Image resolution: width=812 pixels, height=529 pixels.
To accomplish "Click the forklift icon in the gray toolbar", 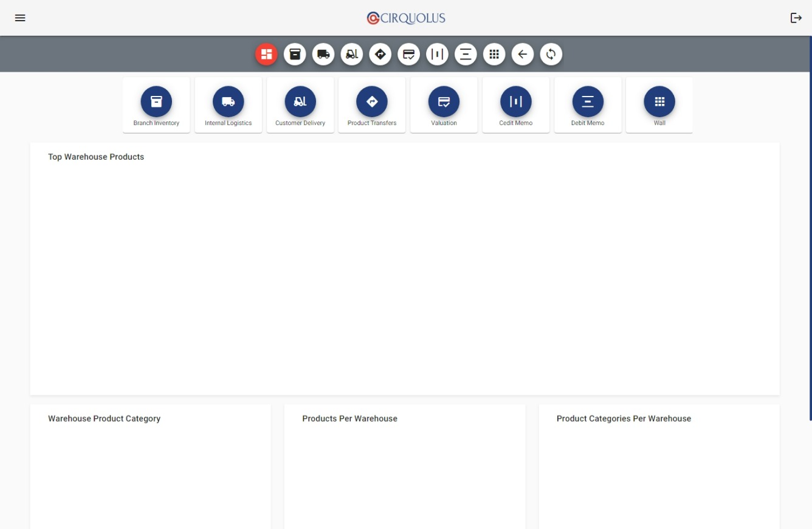I will (352, 54).
